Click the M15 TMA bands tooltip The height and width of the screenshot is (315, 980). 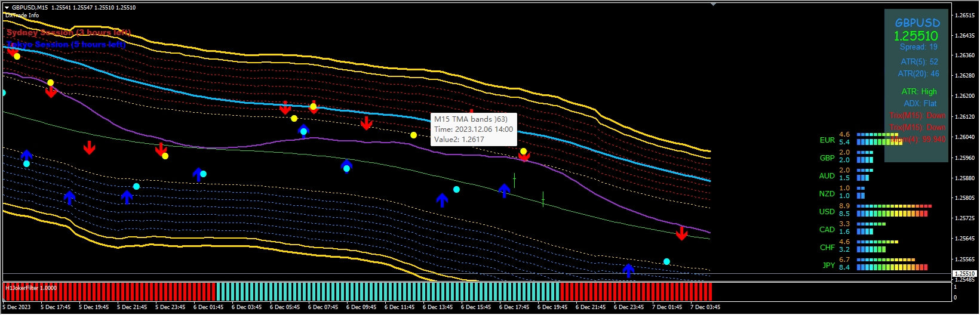474,129
